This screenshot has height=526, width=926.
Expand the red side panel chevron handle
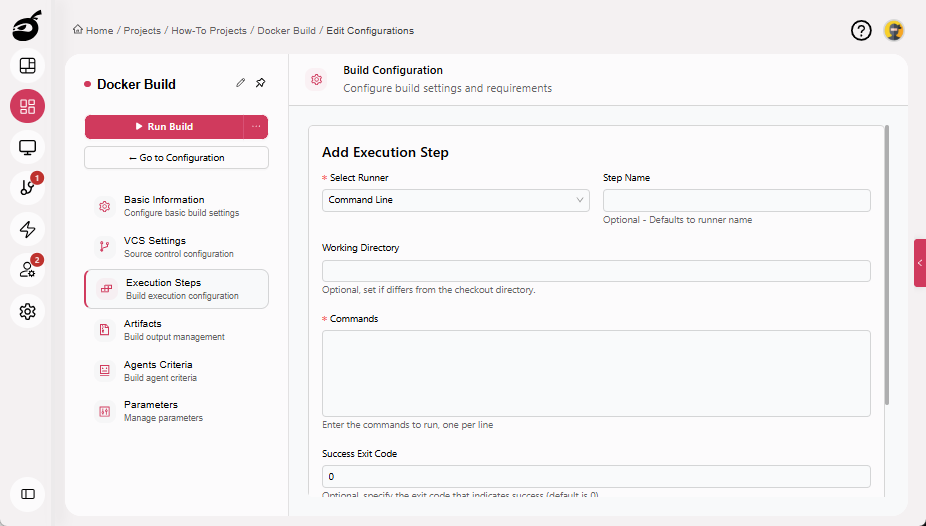pos(920,263)
